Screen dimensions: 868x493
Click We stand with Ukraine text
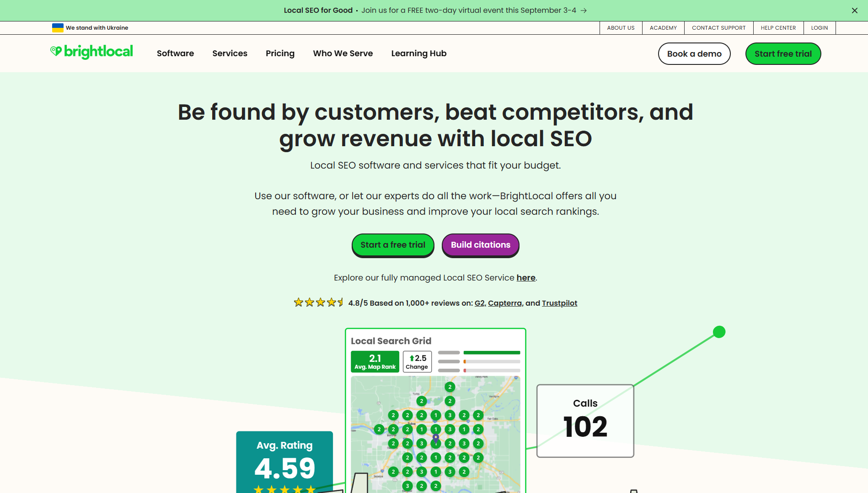coord(97,28)
